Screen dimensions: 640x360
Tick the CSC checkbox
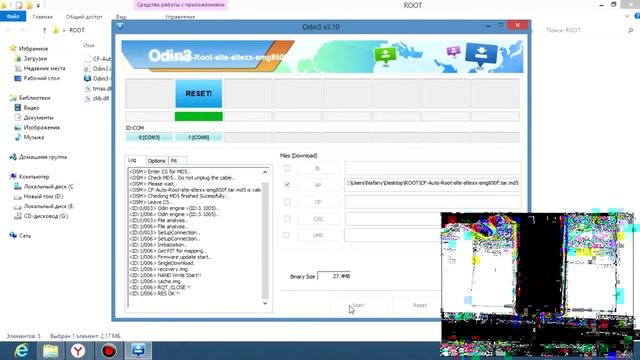coord(287,219)
